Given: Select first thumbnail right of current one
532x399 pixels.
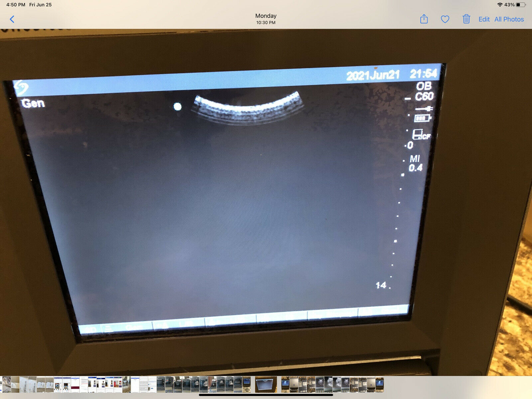Looking at the screenshot, I should coord(285,385).
